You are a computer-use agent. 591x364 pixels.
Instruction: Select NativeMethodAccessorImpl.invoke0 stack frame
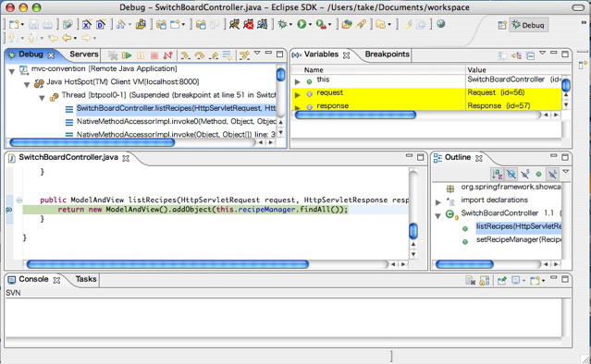(176, 121)
